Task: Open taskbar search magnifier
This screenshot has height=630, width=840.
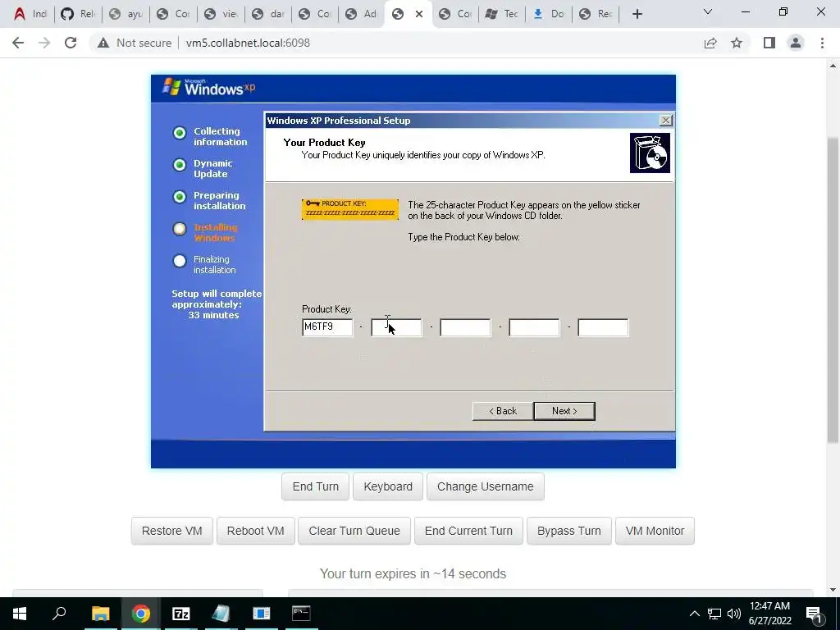Action: [59, 614]
